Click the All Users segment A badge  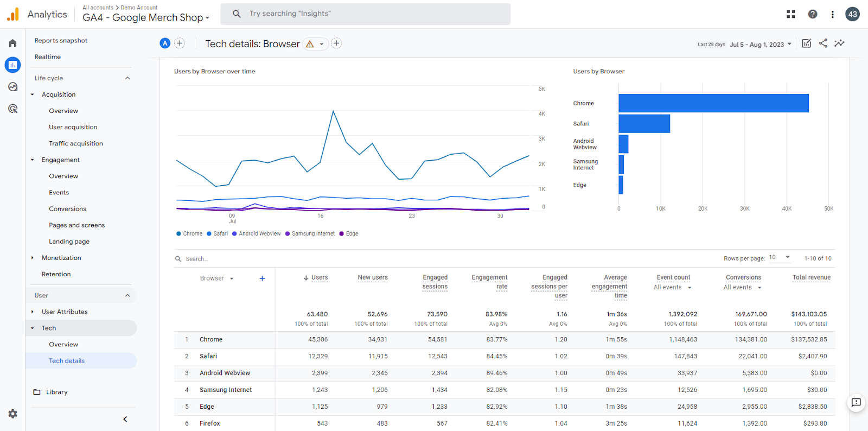pos(165,43)
